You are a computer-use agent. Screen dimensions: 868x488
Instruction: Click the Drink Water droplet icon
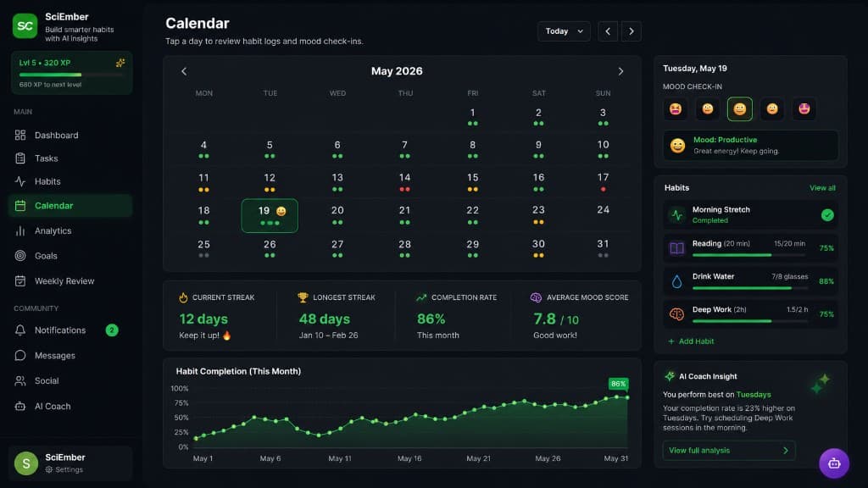click(676, 281)
